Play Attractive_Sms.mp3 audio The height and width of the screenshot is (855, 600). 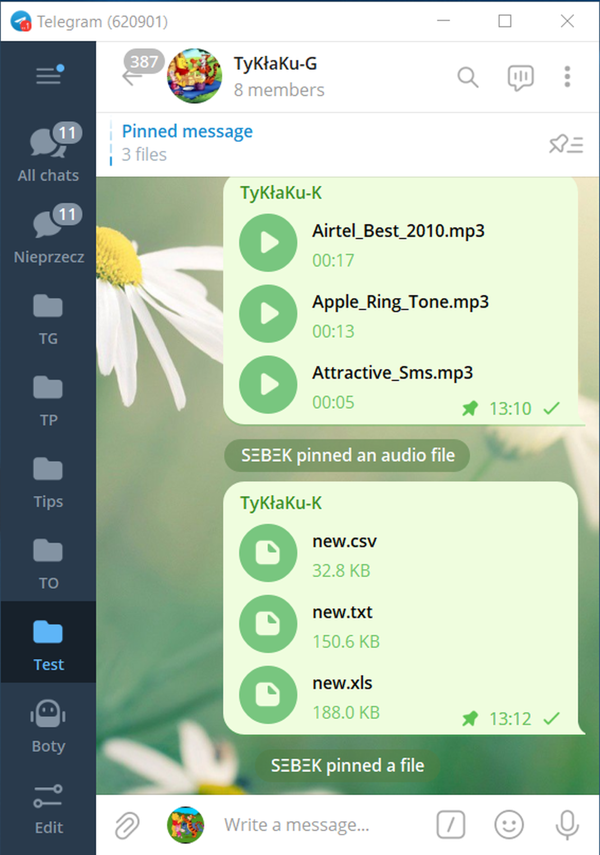268,384
